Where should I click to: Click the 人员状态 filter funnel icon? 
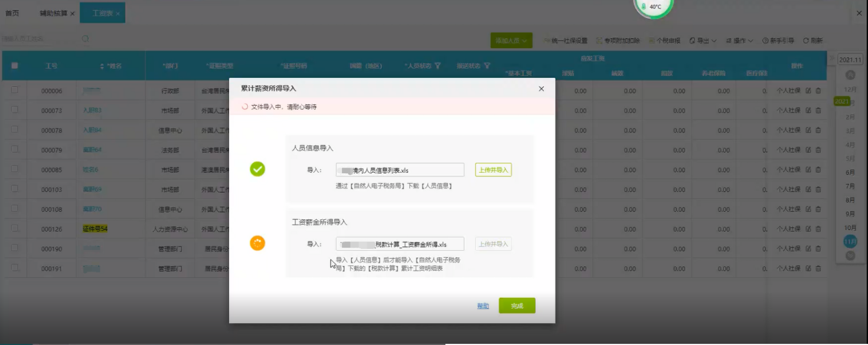pyautogui.click(x=438, y=66)
